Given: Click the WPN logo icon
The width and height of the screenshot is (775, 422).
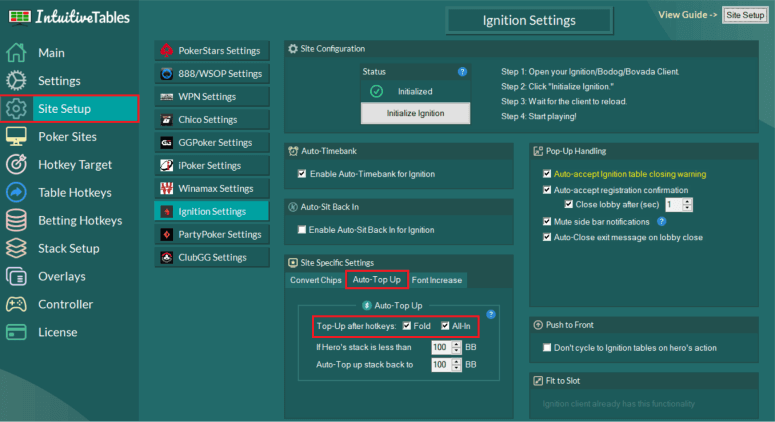Looking at the screenshot, I should pos(167,97).
